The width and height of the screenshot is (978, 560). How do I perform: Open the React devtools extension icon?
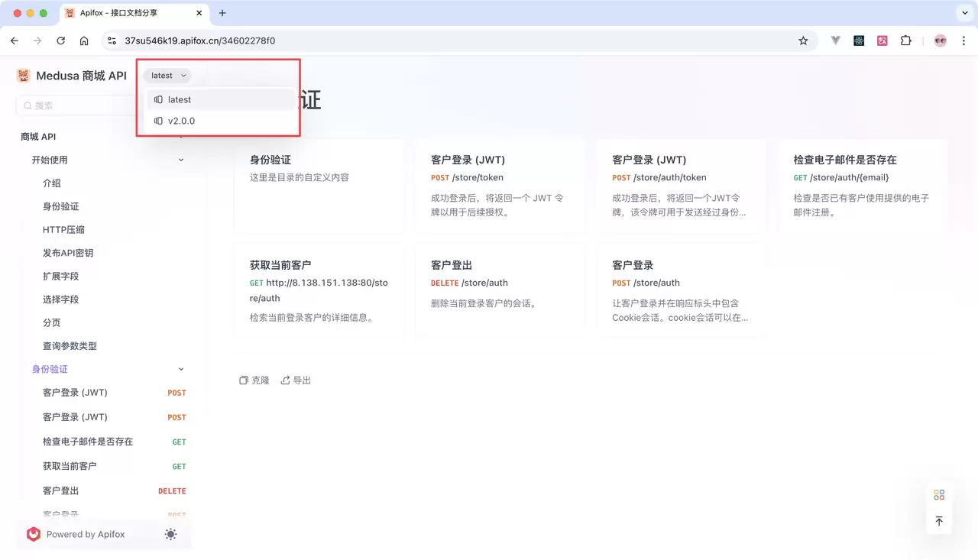click(x=859, y=40)
